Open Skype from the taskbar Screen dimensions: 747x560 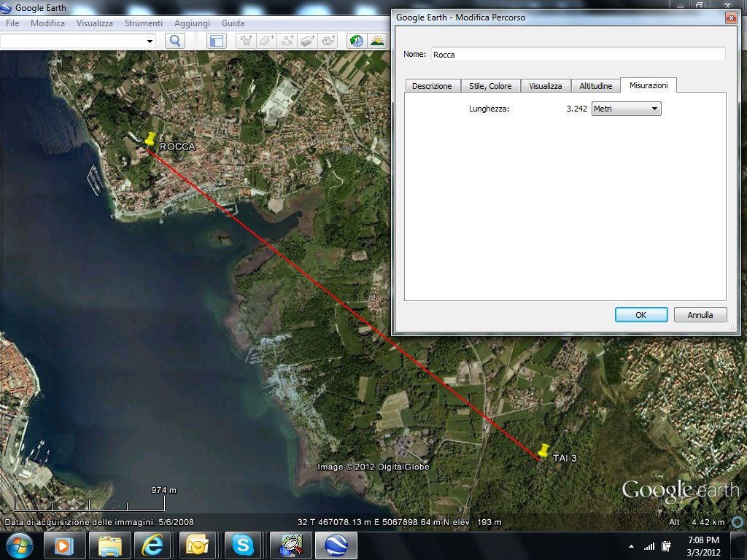(243, 545)
